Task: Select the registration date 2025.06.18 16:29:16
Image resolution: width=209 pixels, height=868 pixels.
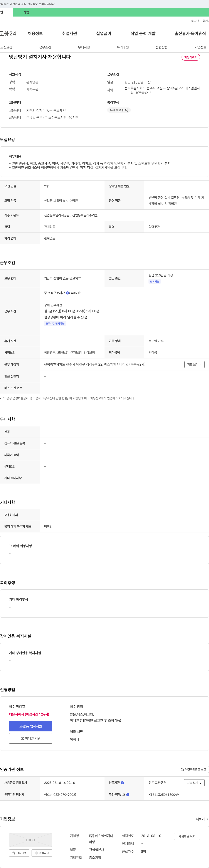Action: 59,783
